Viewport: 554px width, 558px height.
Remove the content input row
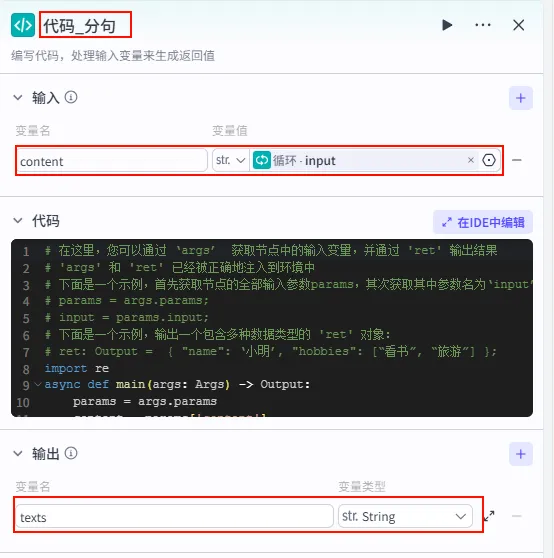517,160
